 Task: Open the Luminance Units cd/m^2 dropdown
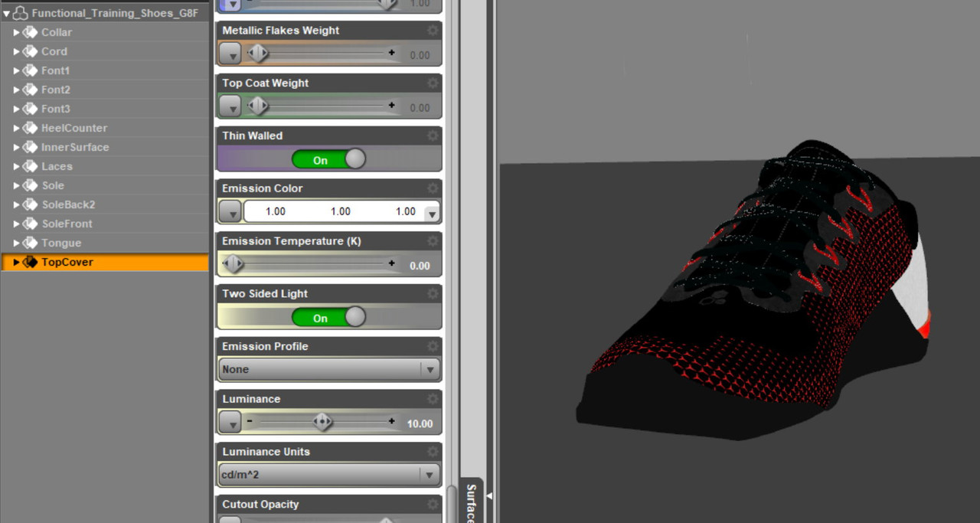coord(329,475)
